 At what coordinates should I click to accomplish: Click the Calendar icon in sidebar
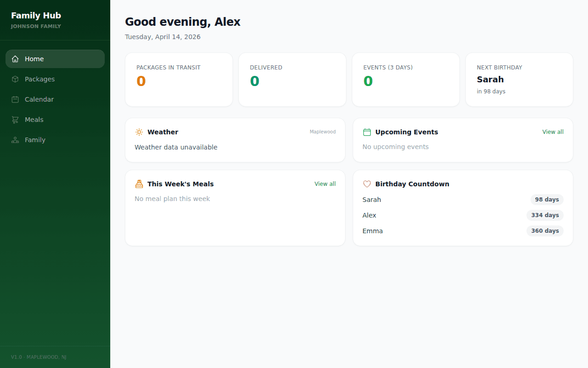pyautogui.click(x=15, y=99)
